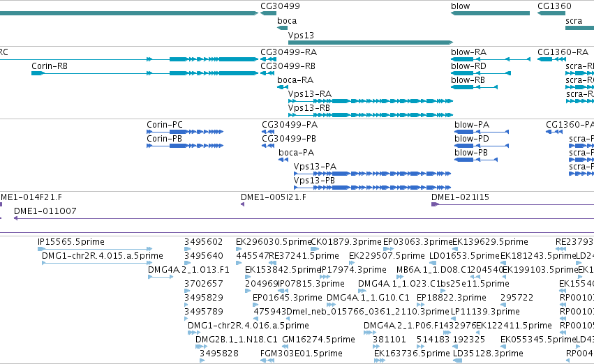Image resolution: width=594 pixels, height=364 pixels.
Task: Select the CG30499-RB transcript
Action: coord(267,73)
